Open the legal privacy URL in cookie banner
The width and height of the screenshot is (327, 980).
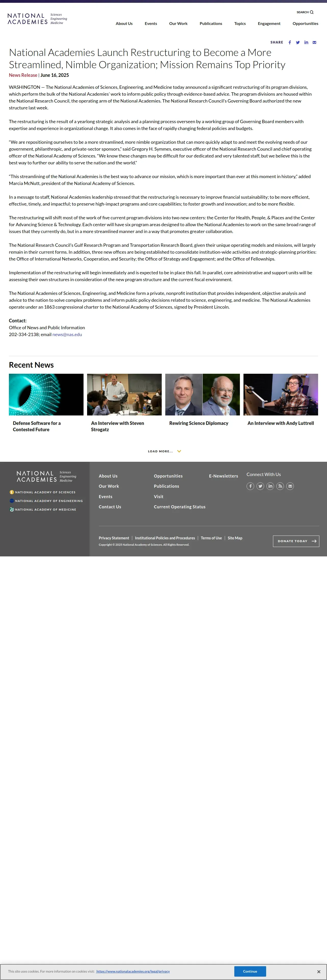[133, 971]
